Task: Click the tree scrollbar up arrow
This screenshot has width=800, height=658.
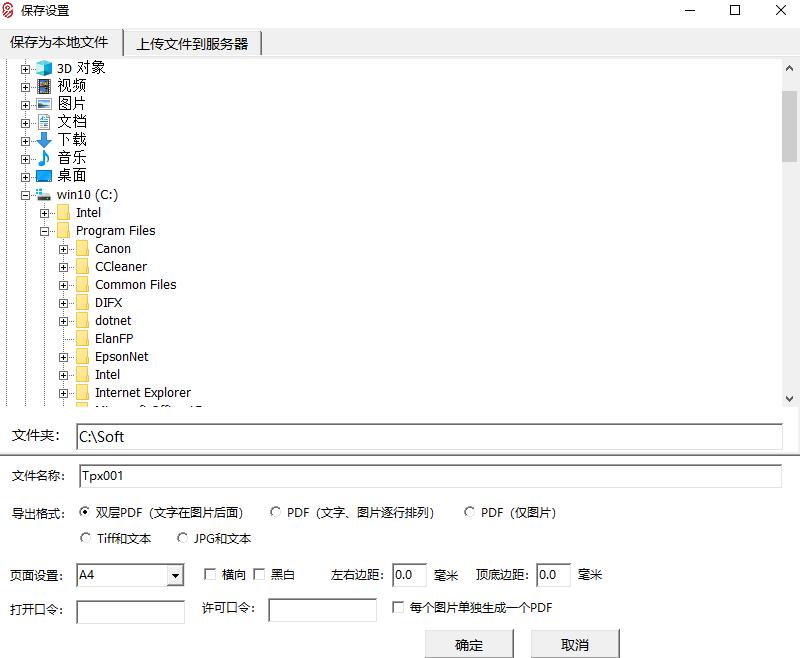Action: coord(789,68)
